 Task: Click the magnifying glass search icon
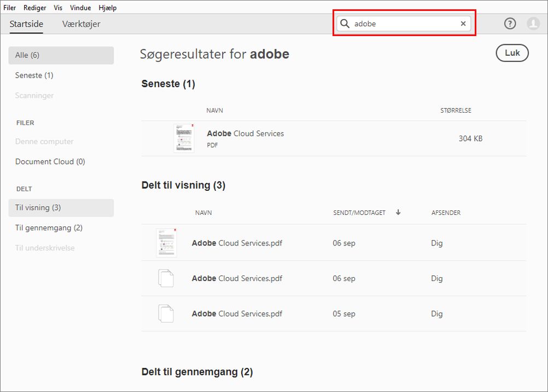click(345, 24)
